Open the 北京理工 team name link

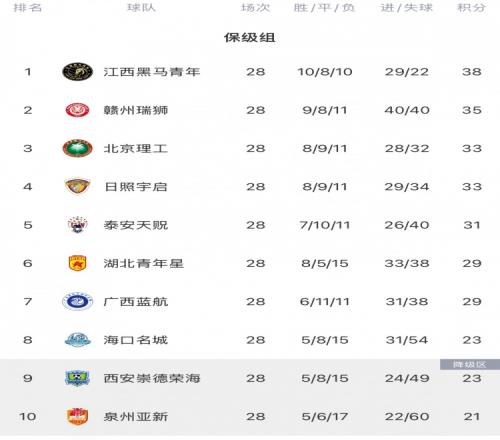[x=136, y=148]
